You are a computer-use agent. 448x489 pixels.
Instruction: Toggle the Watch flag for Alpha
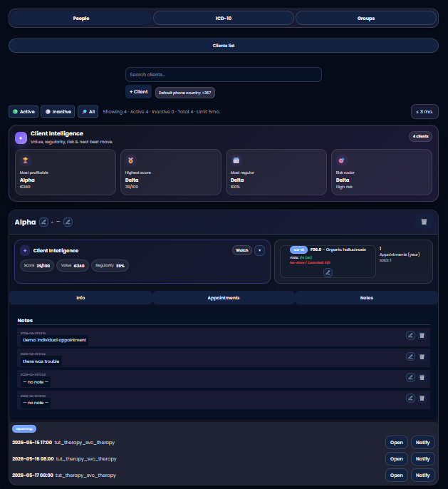(242, 250)
